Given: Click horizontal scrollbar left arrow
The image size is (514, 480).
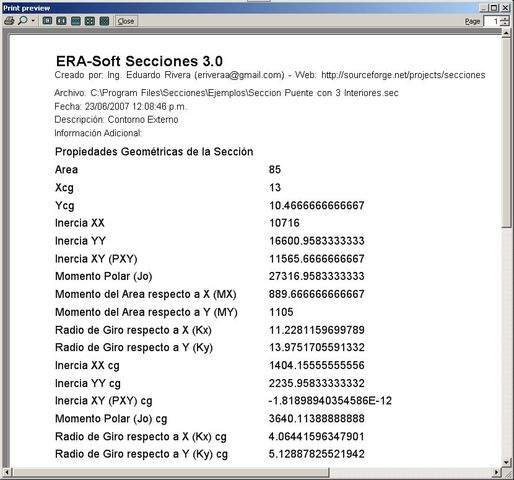Looking at the screenshot, I should click(7, 472).
